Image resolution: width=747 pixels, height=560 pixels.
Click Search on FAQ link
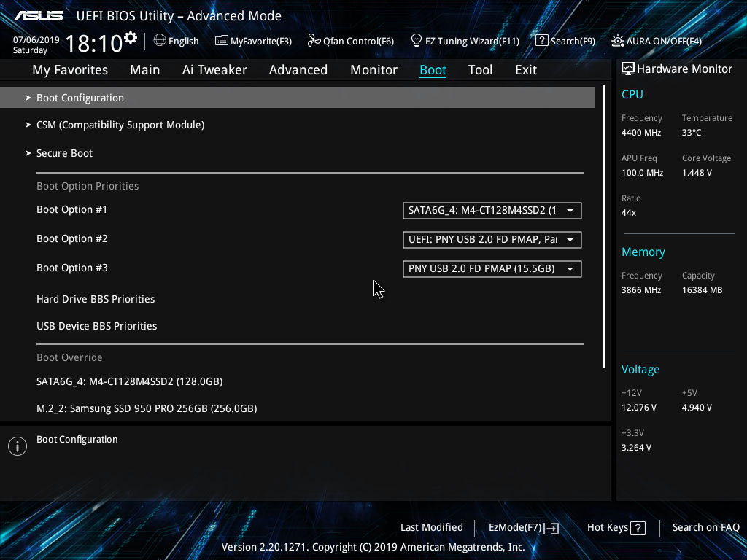click(x=705, y=528)
